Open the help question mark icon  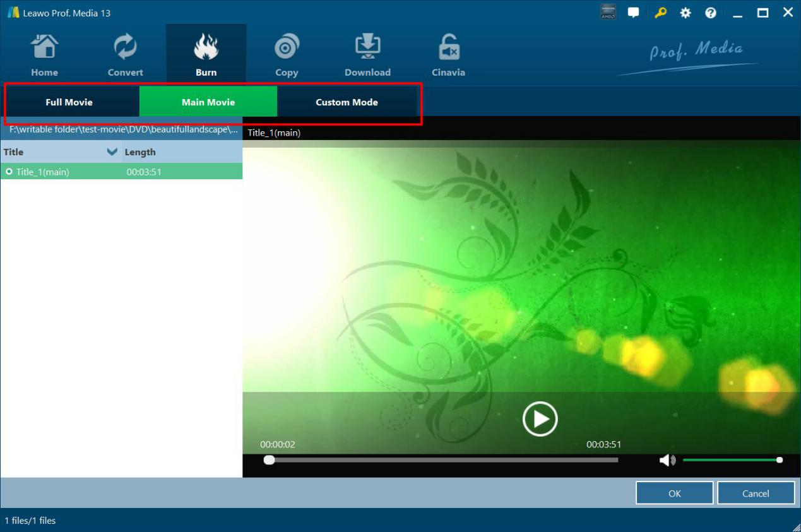711,13
